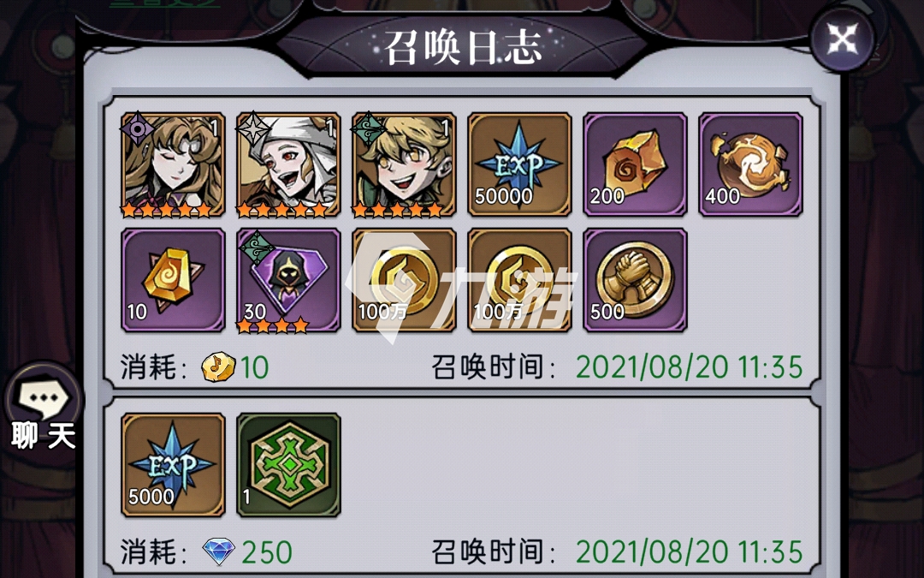Screen dimensions: 924x578
Task: Tap the first 100万 gold coin reward
Action: point(404,280)
